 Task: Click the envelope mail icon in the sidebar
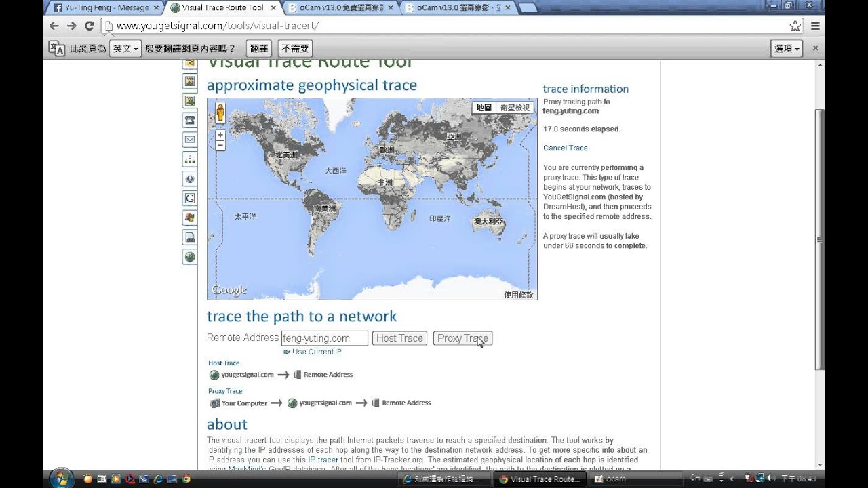tap(190, 140)
